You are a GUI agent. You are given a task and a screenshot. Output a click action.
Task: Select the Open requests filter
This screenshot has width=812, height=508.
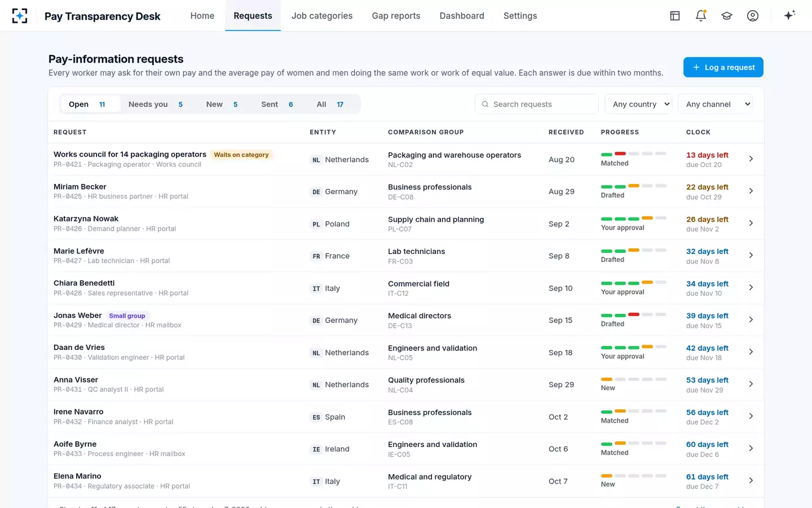tap(90, 104)
